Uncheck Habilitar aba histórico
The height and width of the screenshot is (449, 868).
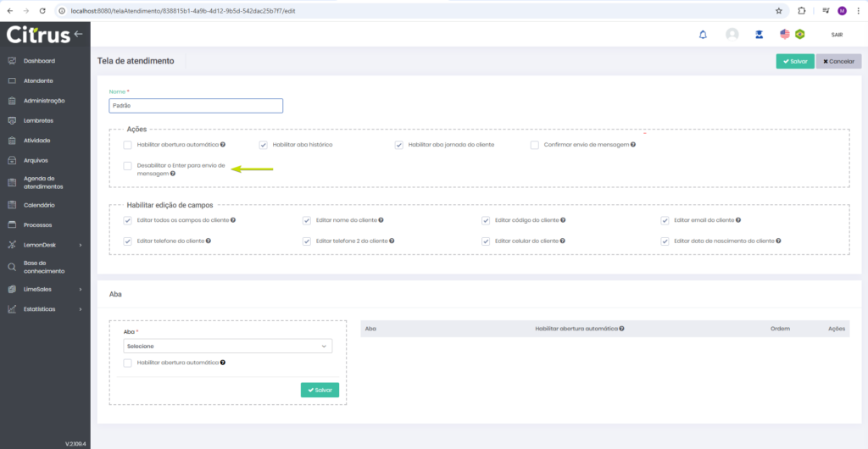[x=263, y=145]
